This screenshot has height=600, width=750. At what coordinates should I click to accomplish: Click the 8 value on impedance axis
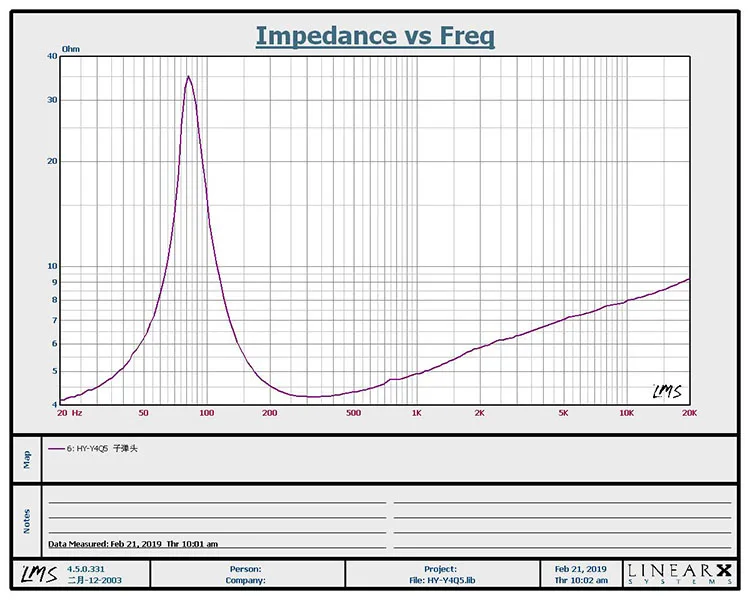tap(55, 300)
